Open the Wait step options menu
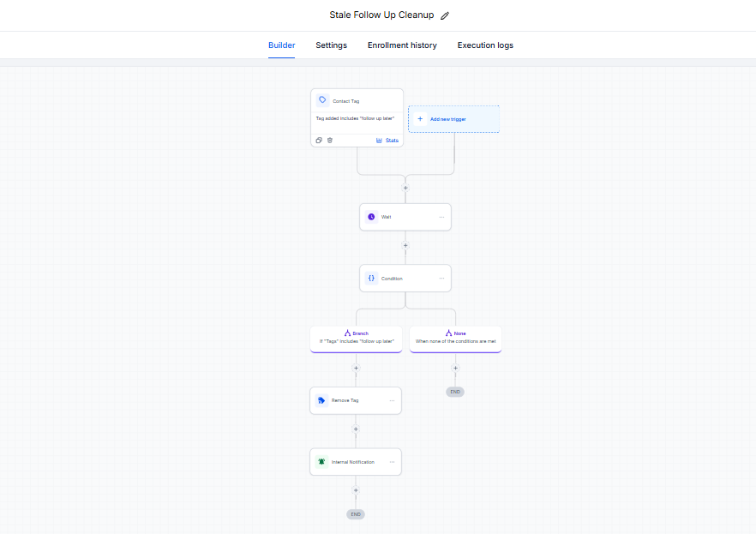756x534 pixels. [441, 217]
